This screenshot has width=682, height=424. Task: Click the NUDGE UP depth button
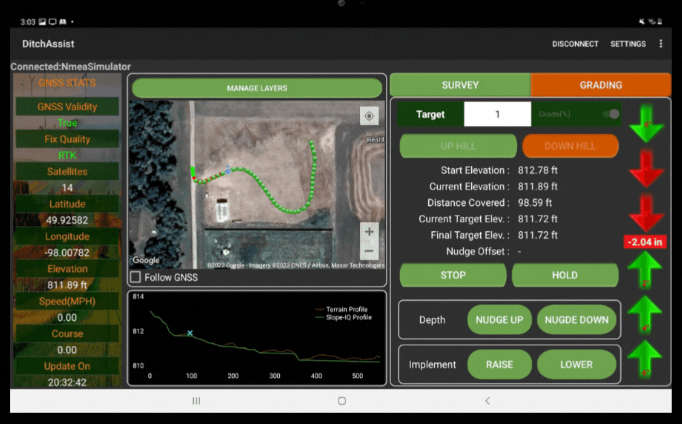tap(499, 320)
